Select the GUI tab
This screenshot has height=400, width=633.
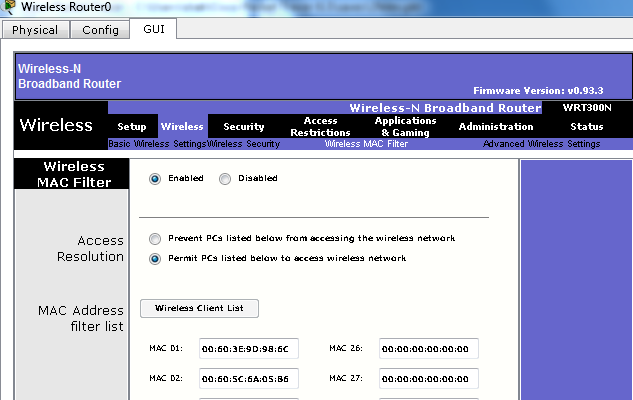(x=154, y=29)
